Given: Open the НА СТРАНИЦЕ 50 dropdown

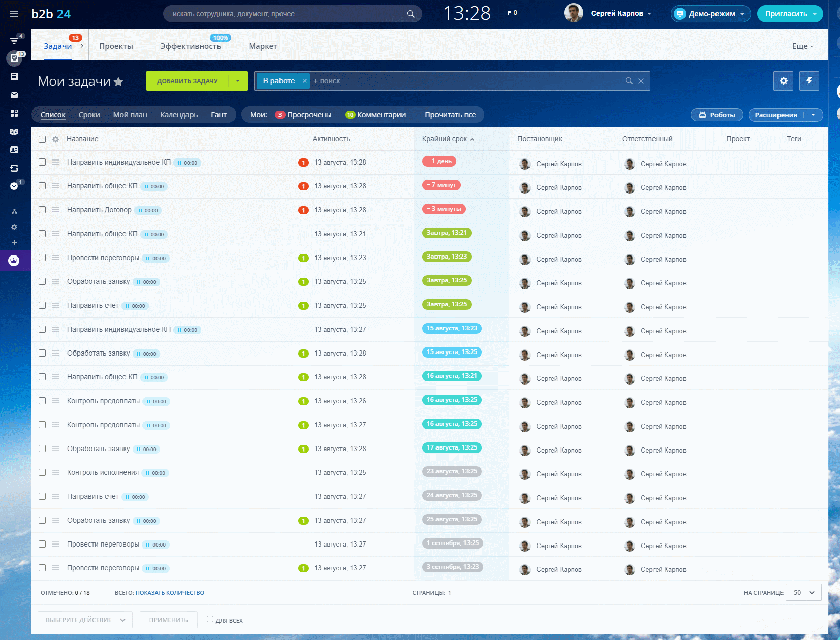Looking at the screenshot, I should point(803,593).
